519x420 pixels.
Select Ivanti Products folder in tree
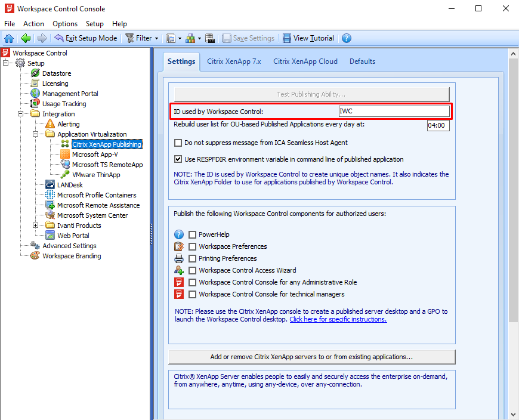(79, 226)
